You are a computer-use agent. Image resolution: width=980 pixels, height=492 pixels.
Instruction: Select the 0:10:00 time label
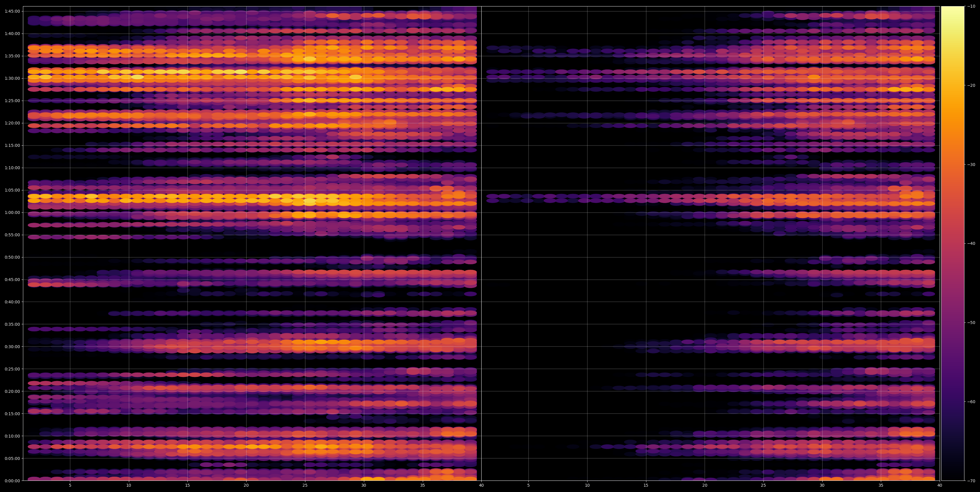[x=12, y=436]
